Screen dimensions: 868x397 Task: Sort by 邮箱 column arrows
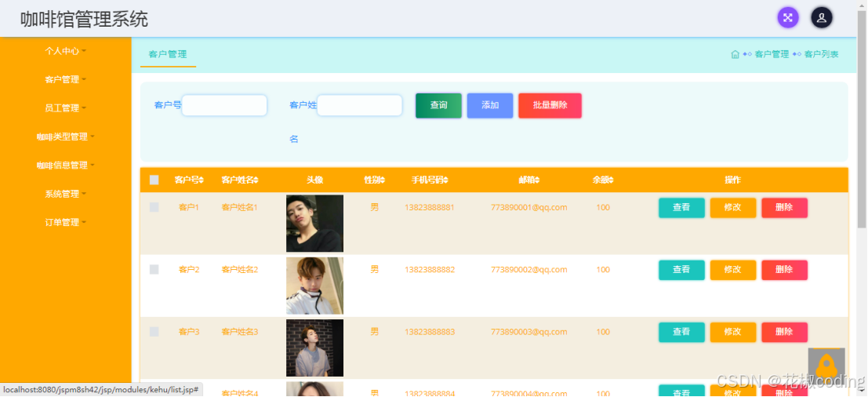537,180
